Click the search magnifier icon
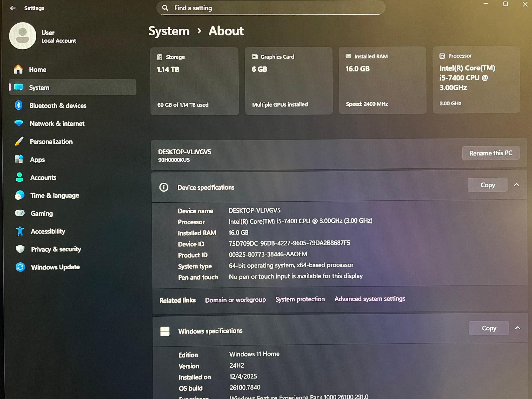This screenshot has height=399, width=532. coord(165,8)
